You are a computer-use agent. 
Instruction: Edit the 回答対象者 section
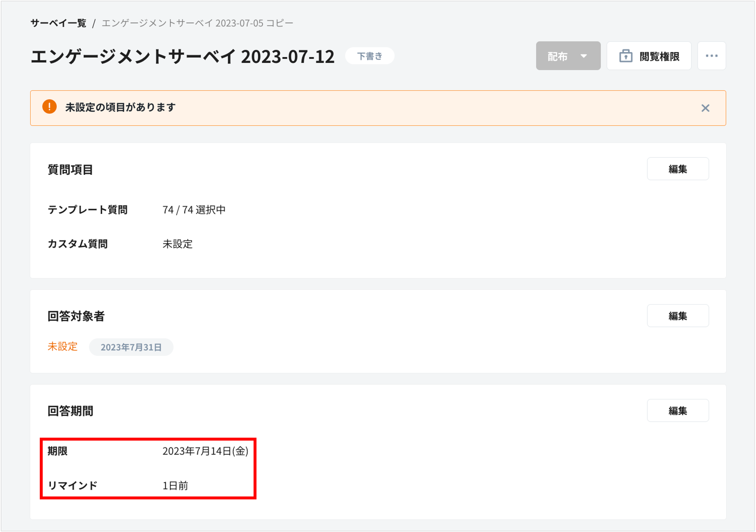pos(678,316)
